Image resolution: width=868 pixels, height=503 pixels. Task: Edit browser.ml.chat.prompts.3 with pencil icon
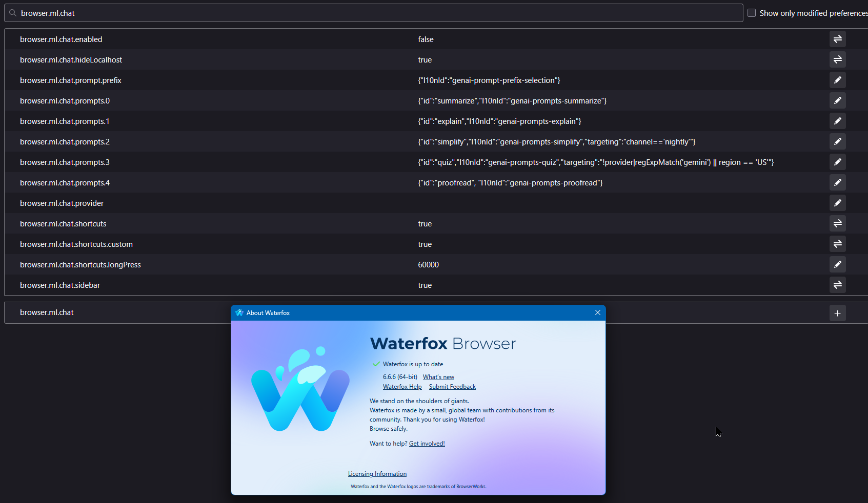837,162
